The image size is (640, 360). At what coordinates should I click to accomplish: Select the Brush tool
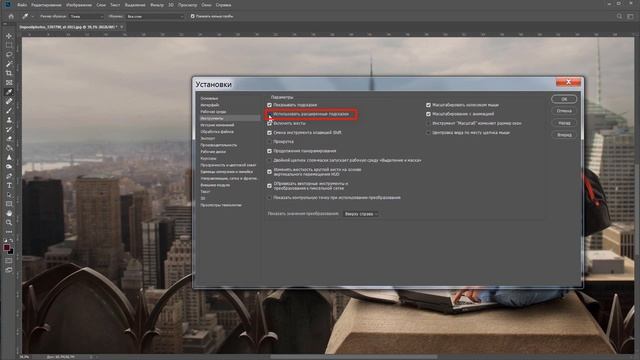pyautogui.click(x=9, y=111)
